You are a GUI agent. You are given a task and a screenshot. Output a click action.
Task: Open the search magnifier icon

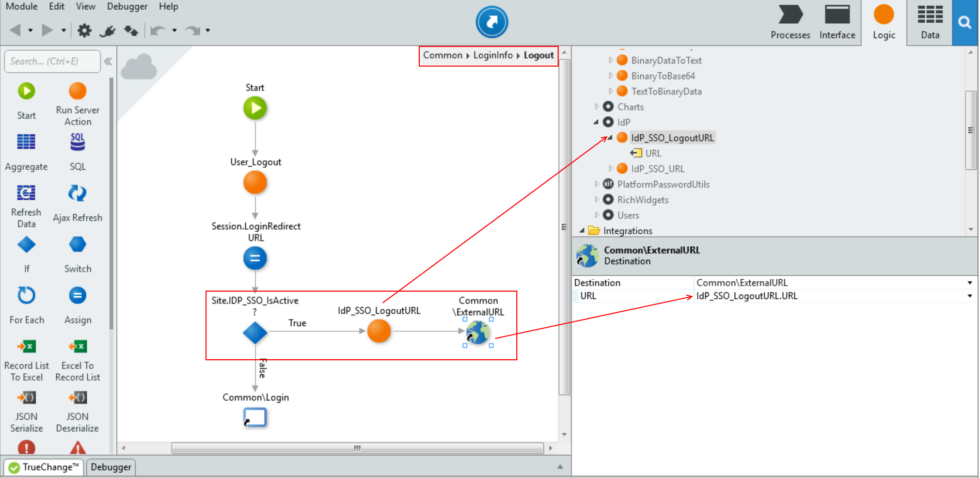pyautogui.click(x=965, y=23)
